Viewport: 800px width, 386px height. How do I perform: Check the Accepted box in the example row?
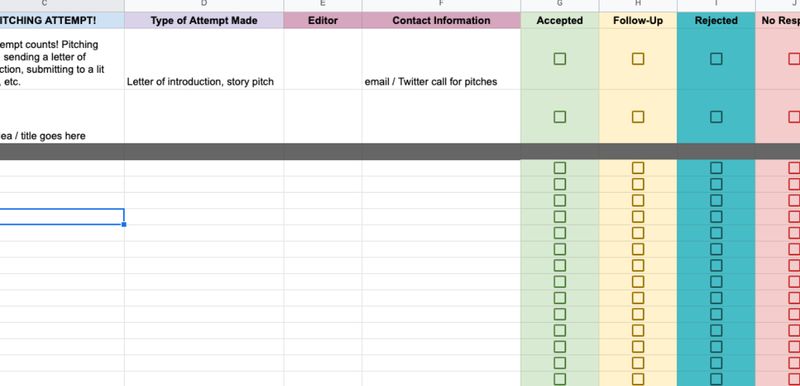560,59
